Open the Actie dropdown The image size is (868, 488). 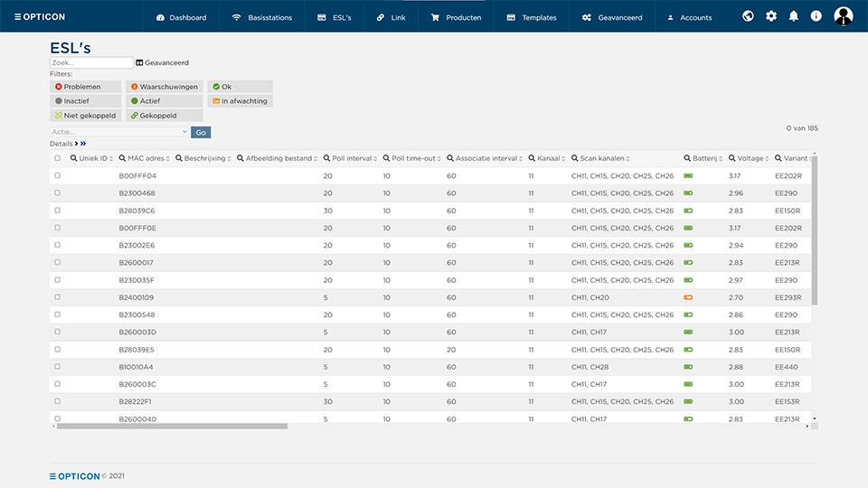point(119,132)
